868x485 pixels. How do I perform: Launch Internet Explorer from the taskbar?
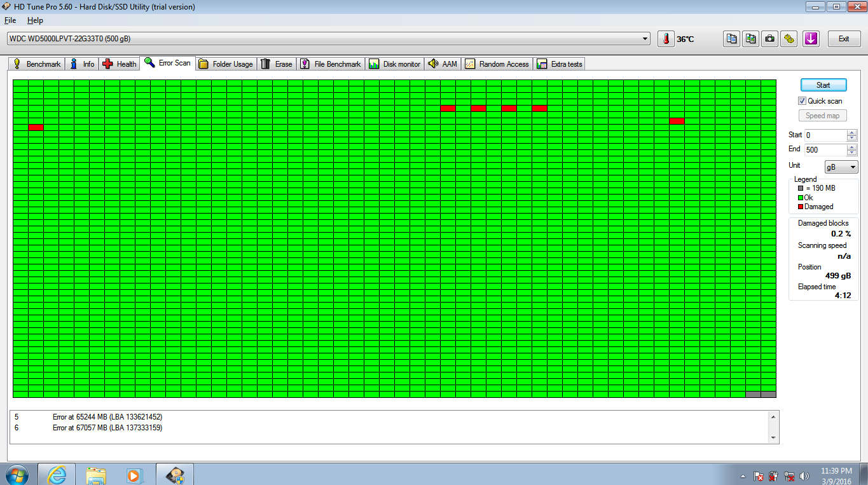(x=57, y=475)
